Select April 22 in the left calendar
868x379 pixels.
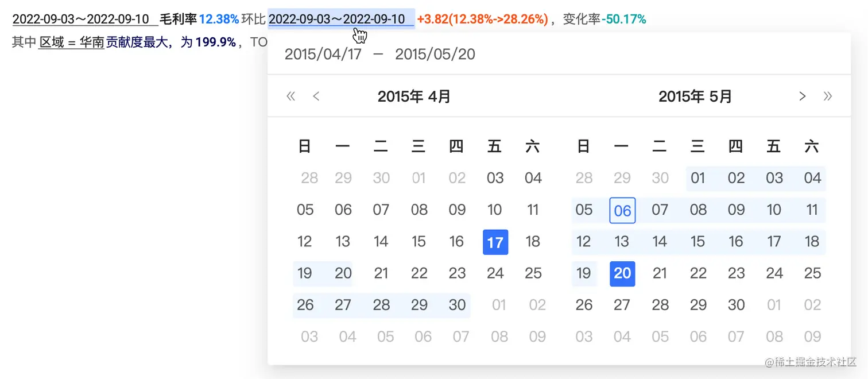(x=419, y=274)
